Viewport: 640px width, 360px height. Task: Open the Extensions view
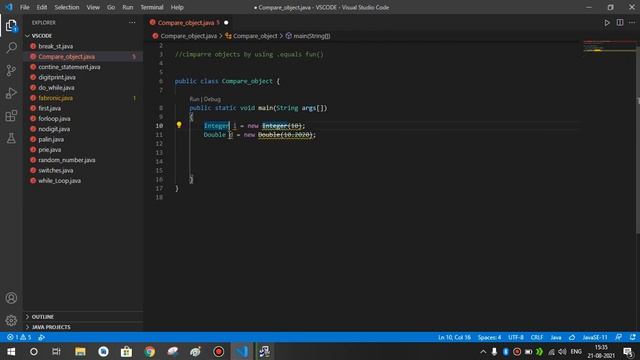coord(11,116)
